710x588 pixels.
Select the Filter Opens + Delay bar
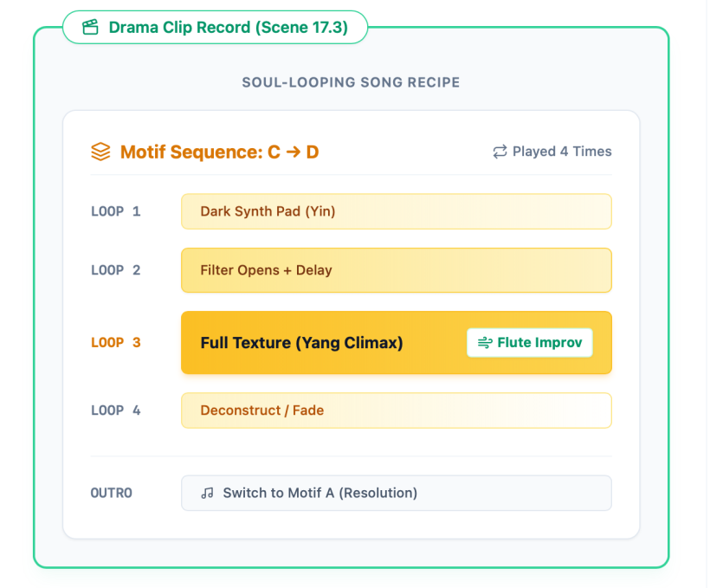click(x=397, y=270)
